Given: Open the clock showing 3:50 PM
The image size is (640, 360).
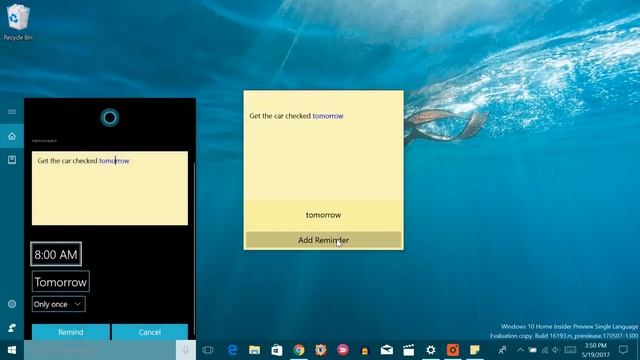Looking at the screenshot, I should (596, 350).
